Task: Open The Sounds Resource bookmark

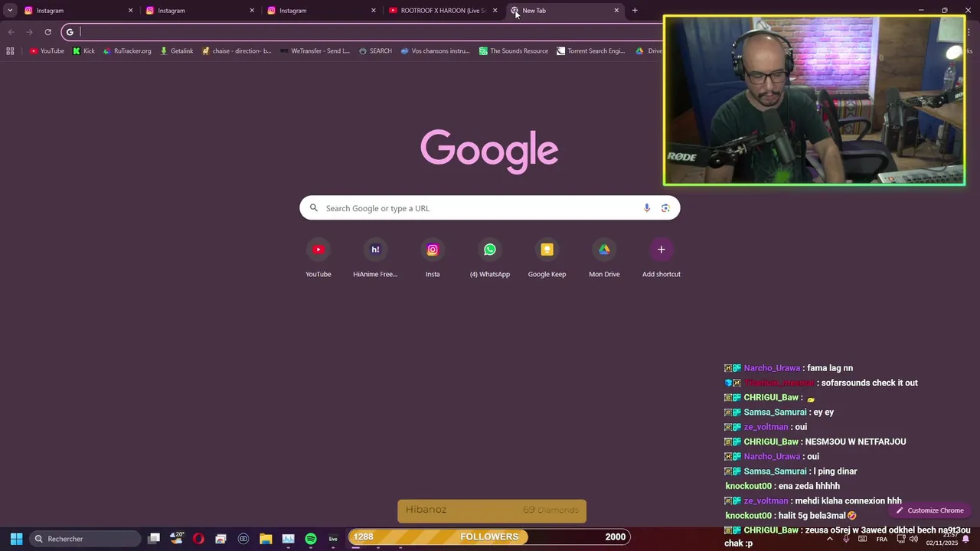Action: (514, 51)
